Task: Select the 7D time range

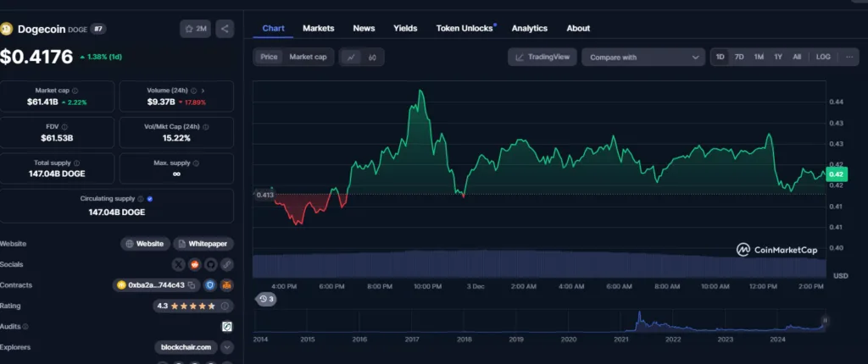Action: click(x=739, y=57)
